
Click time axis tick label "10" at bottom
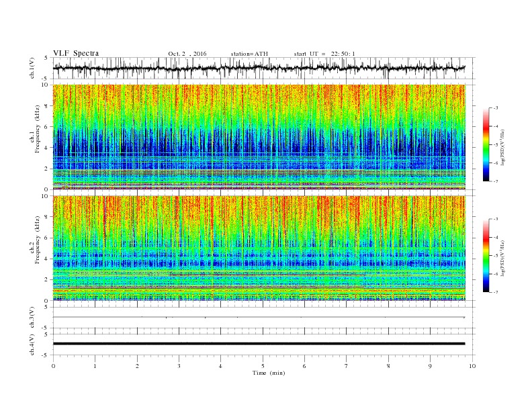coord(472,366)
